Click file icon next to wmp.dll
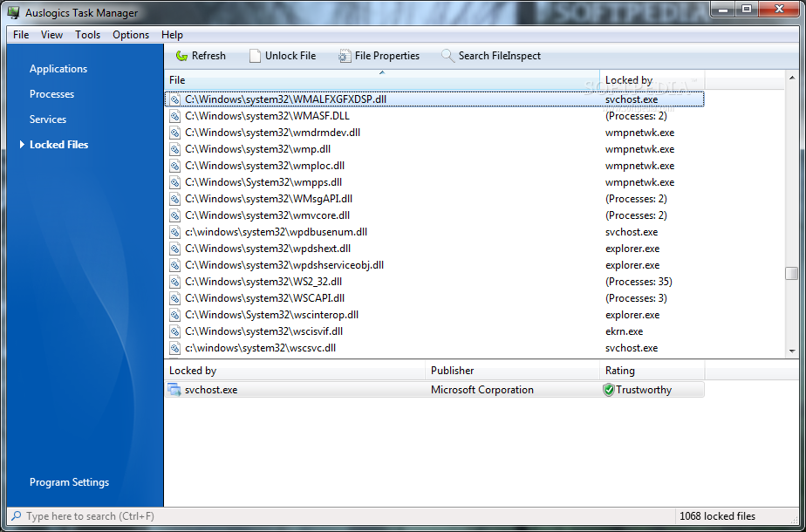This screenshot has width=806, height=532. (x=175, y=149)
